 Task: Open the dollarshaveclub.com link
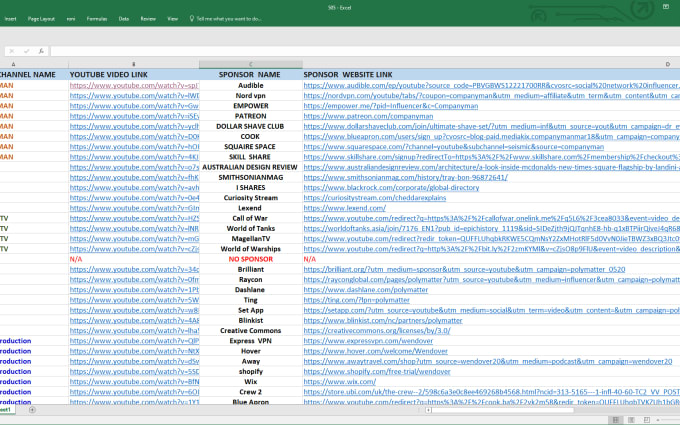pos(491,126)
